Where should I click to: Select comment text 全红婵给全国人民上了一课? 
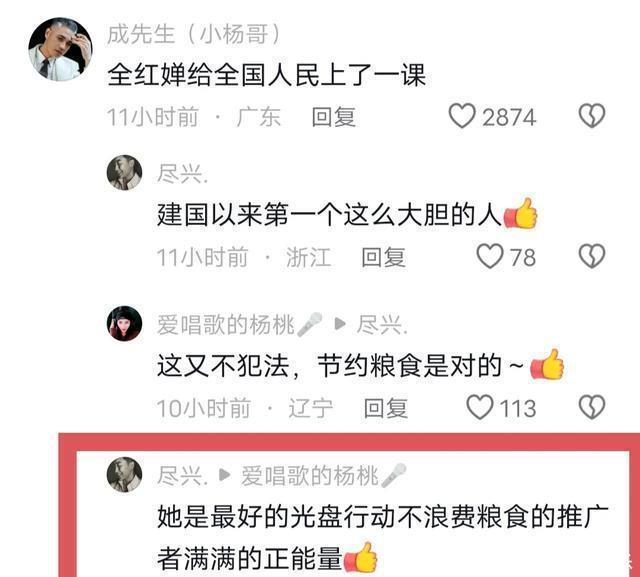(267, 75)
